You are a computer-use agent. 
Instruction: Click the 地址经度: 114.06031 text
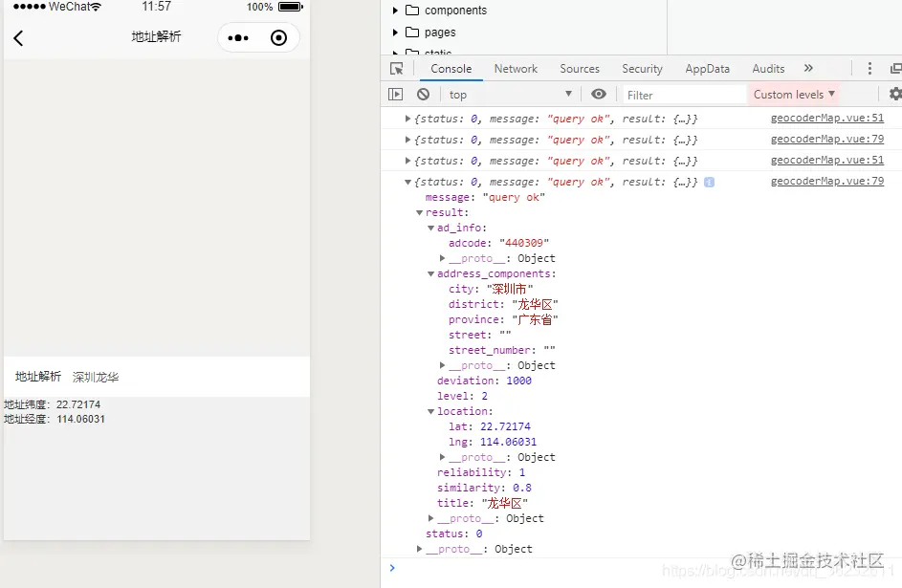55,419
